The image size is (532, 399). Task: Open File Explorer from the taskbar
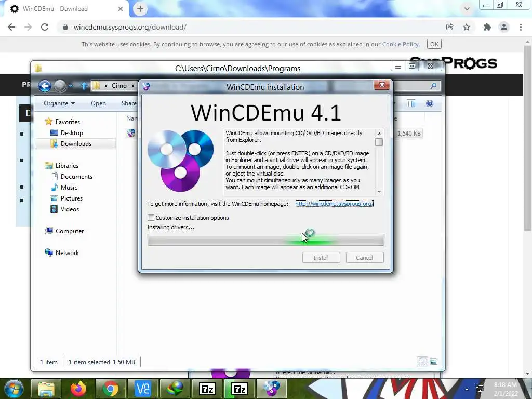tap(46, 389)
